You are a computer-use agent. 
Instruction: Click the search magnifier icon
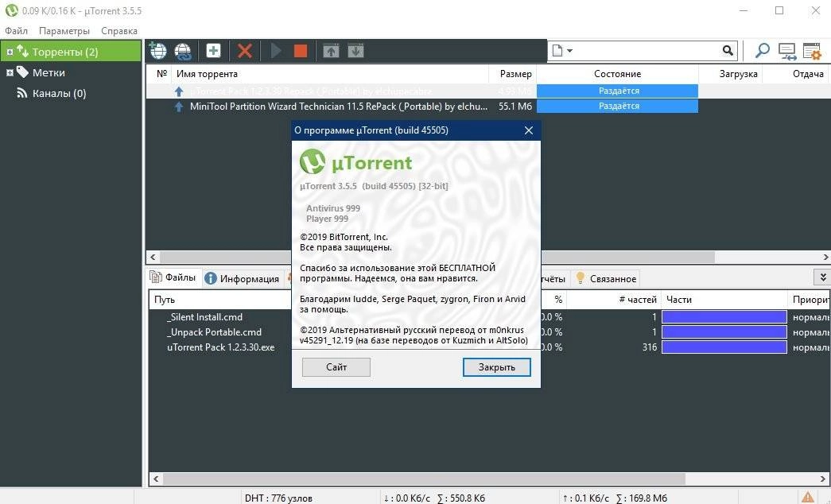pyautogui.click(x=761, y=50)
